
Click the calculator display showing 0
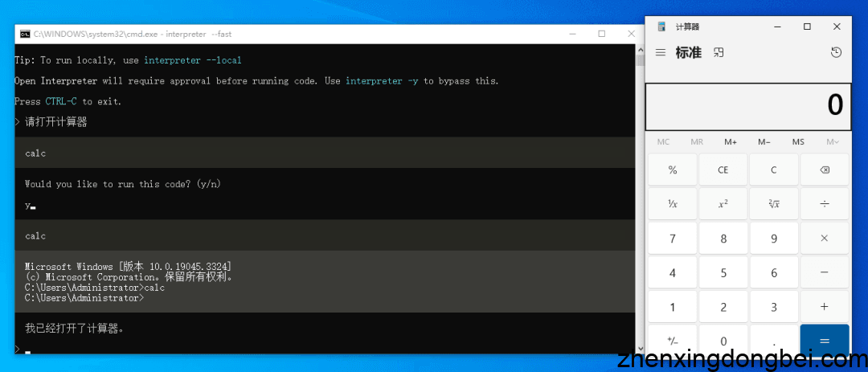pyautogui.click(x=747, y=106)
